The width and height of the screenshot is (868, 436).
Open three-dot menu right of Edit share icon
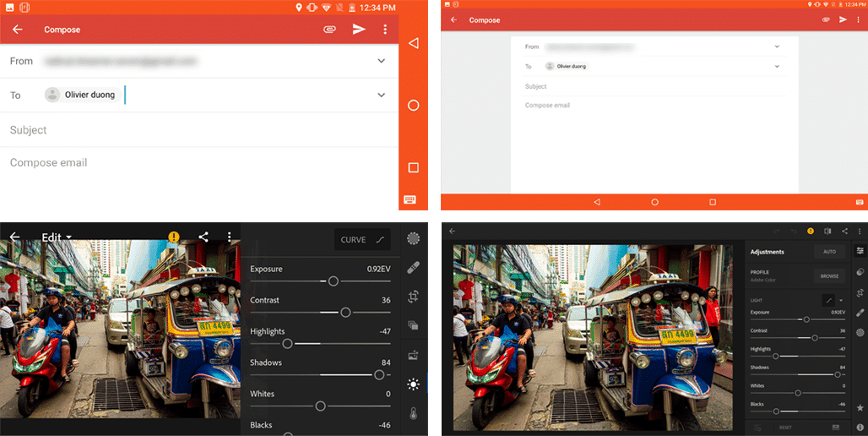(x=229, y=237)
